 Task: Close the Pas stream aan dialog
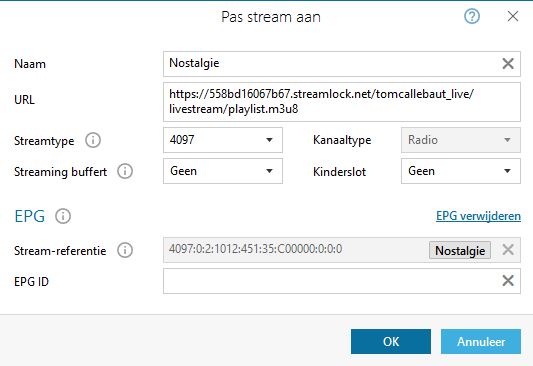pyautogui.click(x=513, y=16)
